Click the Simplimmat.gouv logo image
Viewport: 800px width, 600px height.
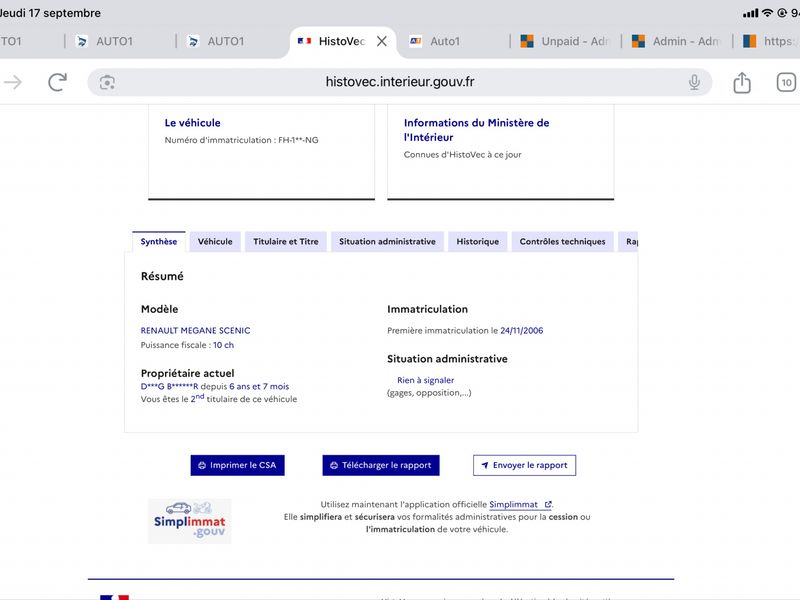click(190, 521)
